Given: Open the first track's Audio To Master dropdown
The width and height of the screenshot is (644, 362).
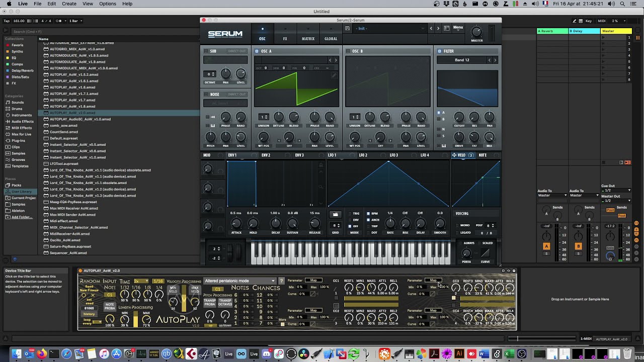Looking at the screenshot, I should [552, 196].
